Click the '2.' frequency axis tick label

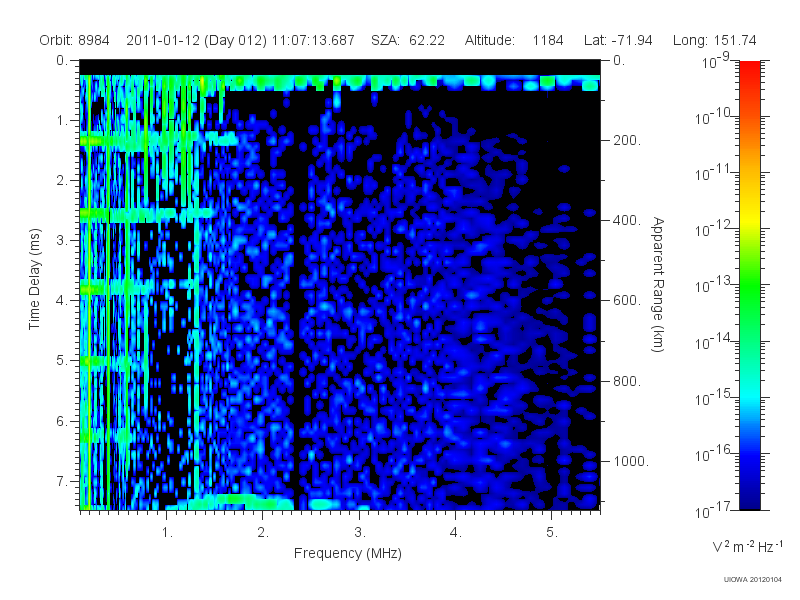point(263,532)
